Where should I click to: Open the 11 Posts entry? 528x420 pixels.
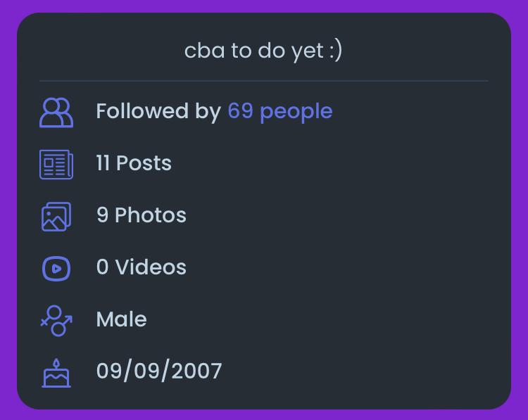pyautogui.click(x=134, y=163)
